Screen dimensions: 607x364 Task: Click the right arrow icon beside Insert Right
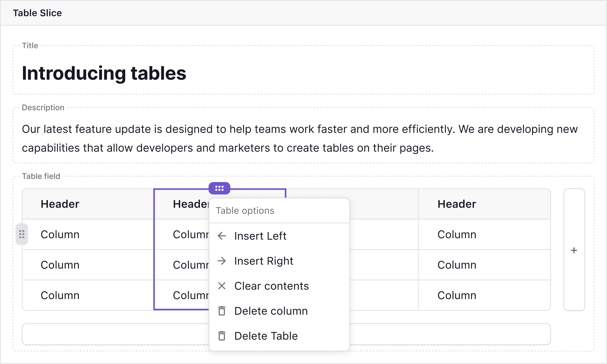pos(222,261)
